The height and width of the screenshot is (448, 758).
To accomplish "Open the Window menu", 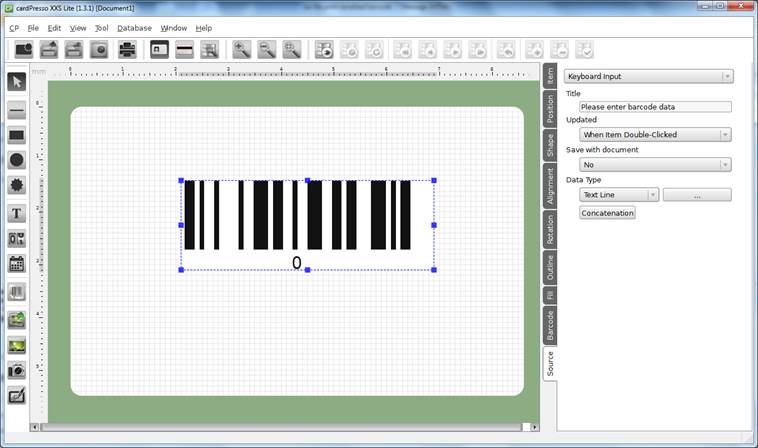I will pyautogui.click(x=174, y=28).
